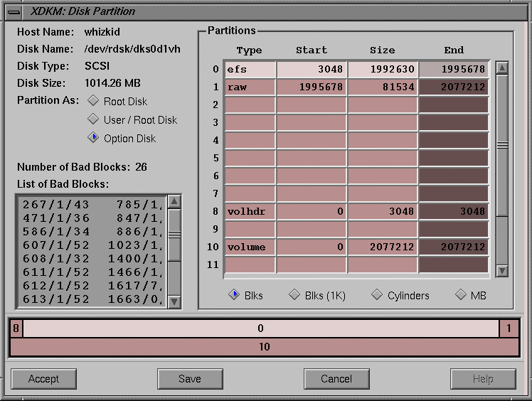Select the Start field of partition 8
Screen dimensions: 532x401
point(312,212)
